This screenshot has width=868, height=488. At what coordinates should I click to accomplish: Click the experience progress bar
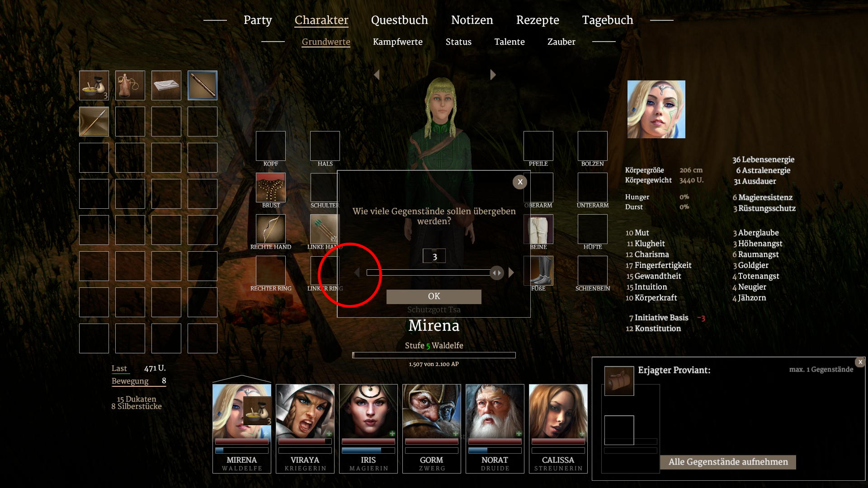point(434,355)
